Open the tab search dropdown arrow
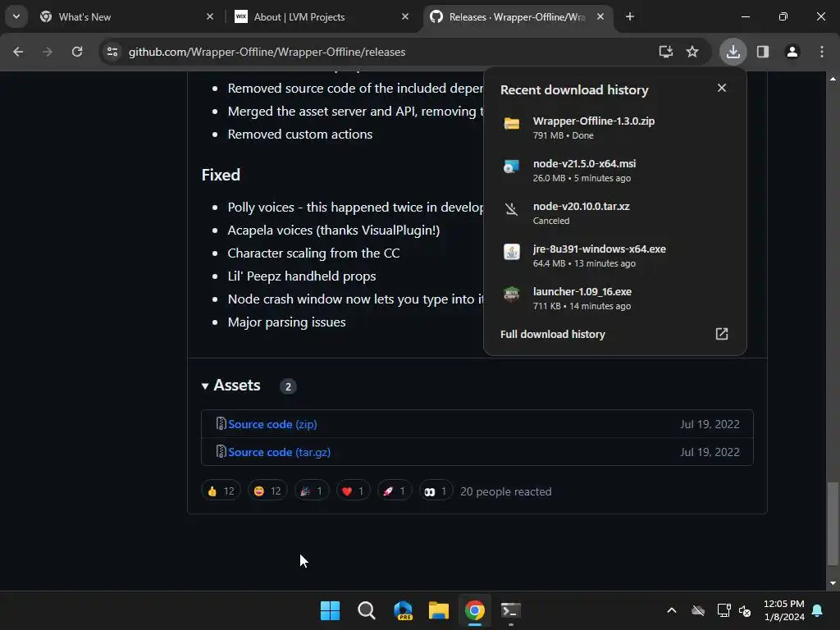This screenshot has width=840, height=630. point(16,16)
